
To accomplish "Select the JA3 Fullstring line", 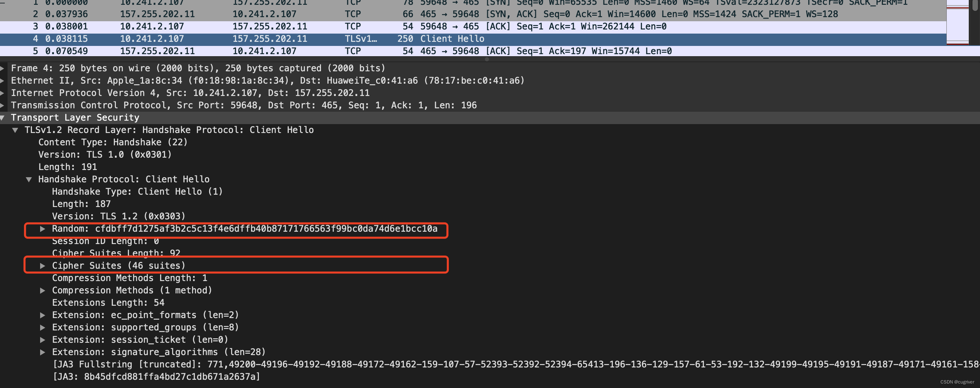I will pos(516,365).
